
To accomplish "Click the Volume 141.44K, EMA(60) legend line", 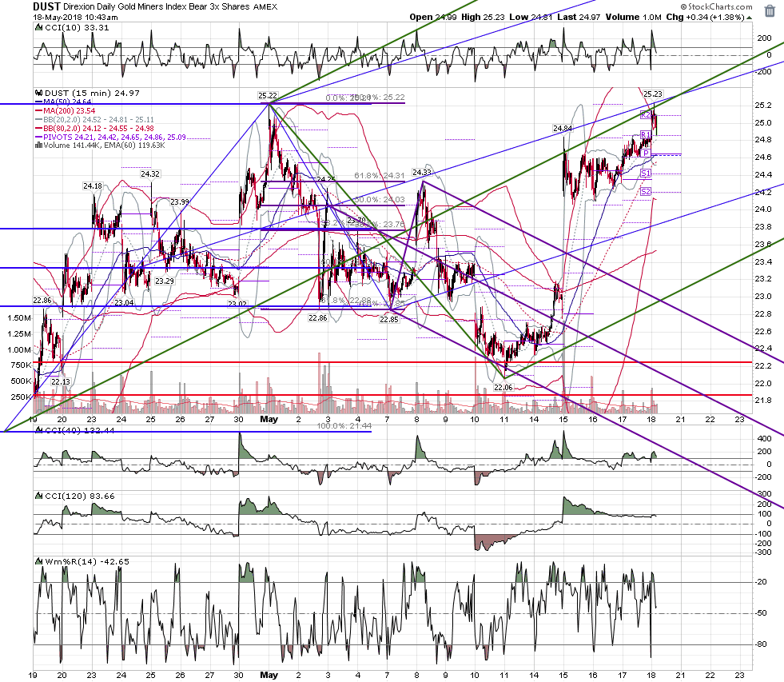I will coord(101,145).
